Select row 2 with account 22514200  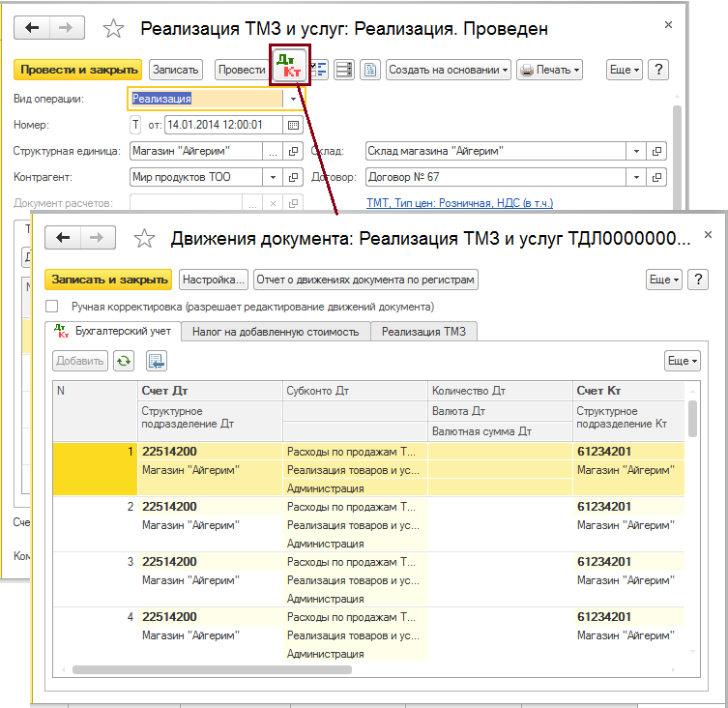click(169, 506)
